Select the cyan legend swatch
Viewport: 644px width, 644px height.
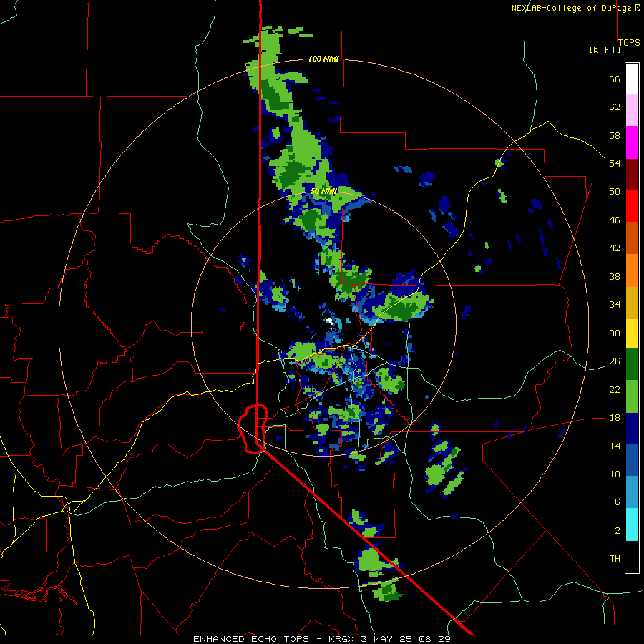coord(632,525)
